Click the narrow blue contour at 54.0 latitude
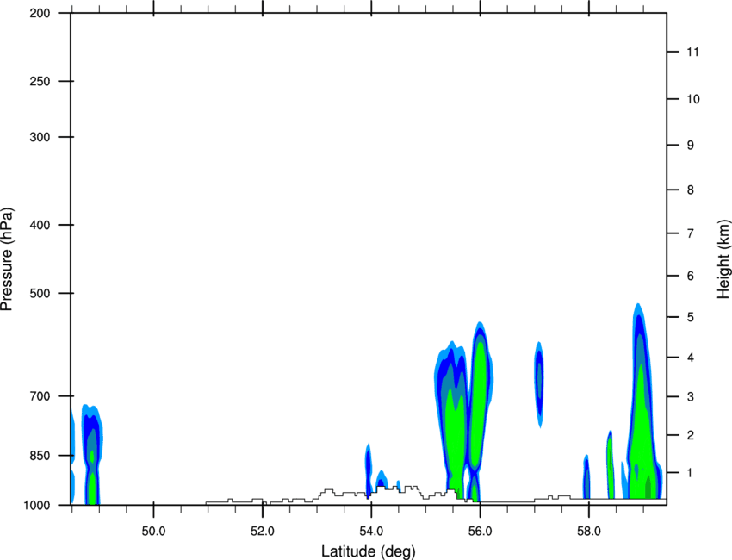This screenshot has width=732, height=560. (368, 470)
